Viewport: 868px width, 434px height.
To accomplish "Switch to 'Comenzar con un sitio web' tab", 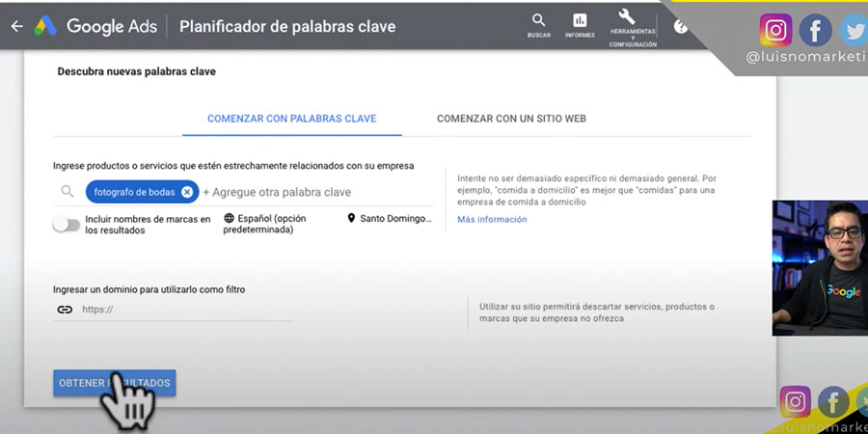I will (511, 119).
